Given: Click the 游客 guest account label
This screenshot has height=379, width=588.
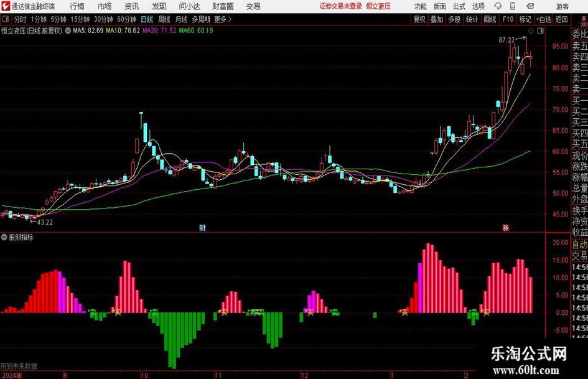Looking at the screenshot, I should pos(562,6).
